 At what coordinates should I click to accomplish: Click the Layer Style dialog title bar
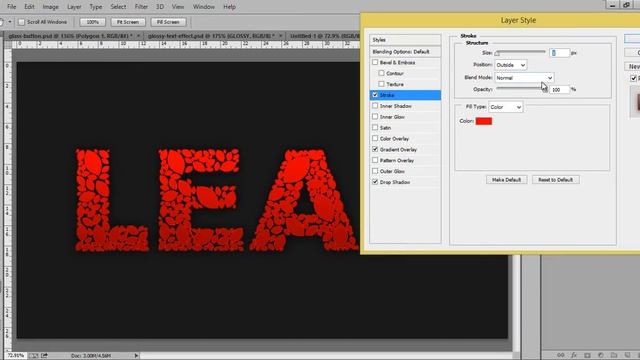click(500, 20)
